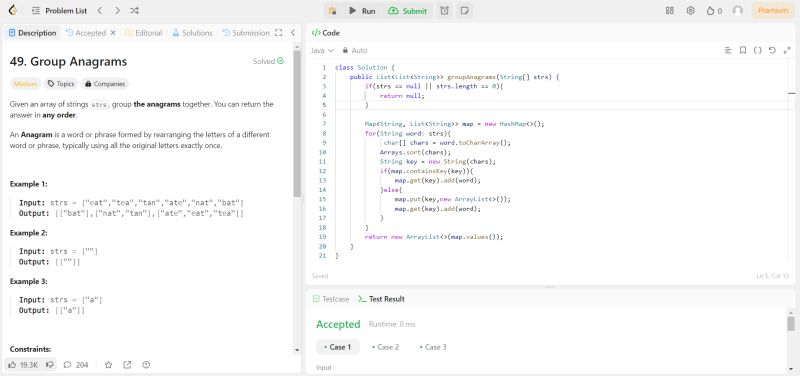The image size is (800, 376).
Task: Expand the Companies tag
Action: pos(105,84)
